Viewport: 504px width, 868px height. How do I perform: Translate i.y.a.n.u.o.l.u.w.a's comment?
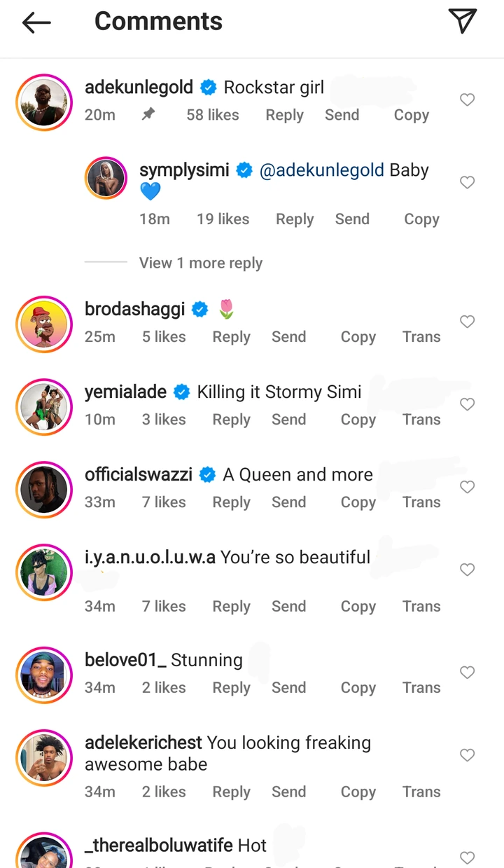coord(421,607)
